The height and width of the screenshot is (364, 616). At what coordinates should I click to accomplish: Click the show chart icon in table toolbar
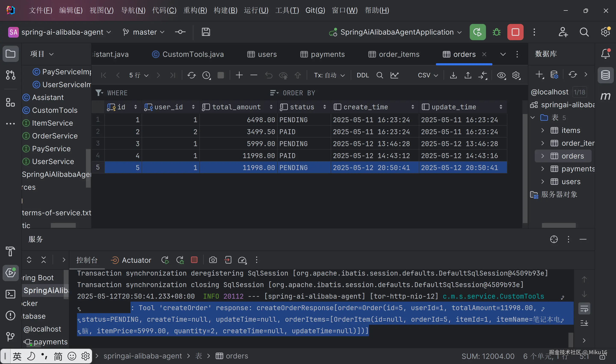(394, 75)
